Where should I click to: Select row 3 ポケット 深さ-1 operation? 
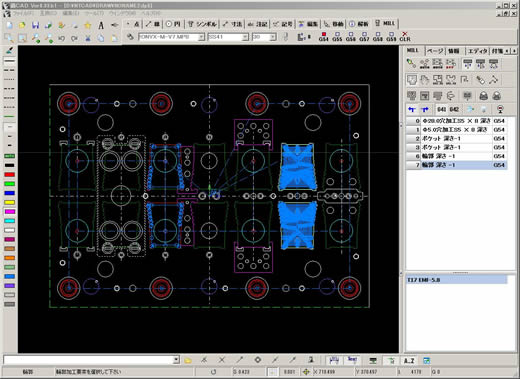click(457, 147)
